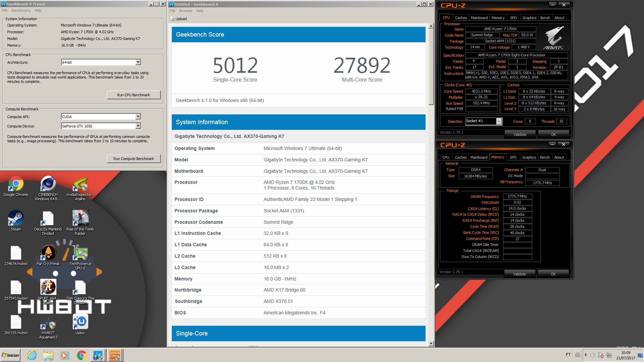The image size is (644, 362).
Task: Select the 260155.hwbot file icon
Action: [x=16, y=325]
